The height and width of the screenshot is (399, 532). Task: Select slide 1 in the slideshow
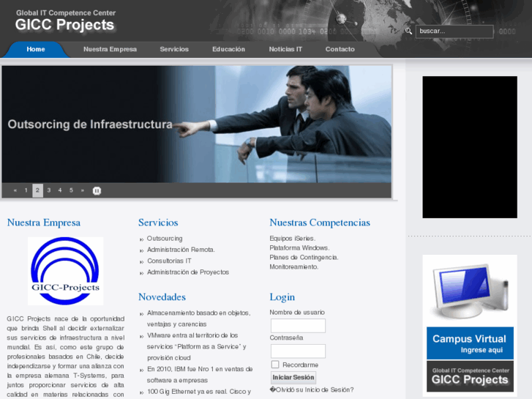click(x=26, y=190)
